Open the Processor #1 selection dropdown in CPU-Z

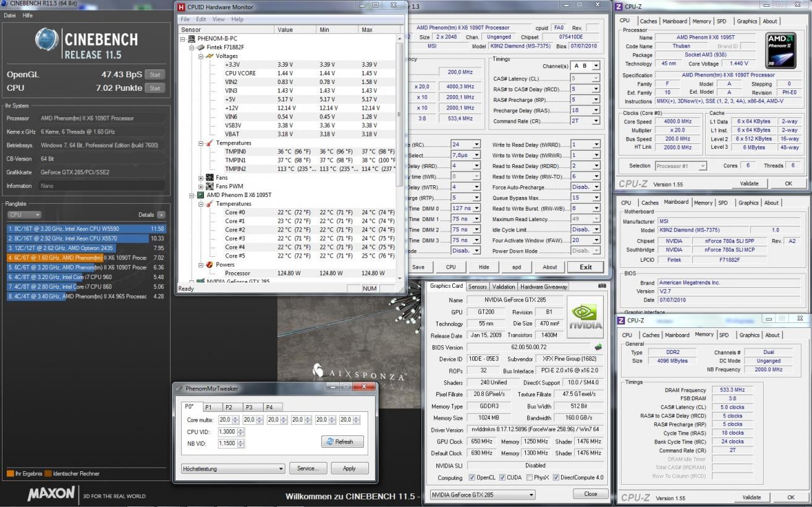680,166
